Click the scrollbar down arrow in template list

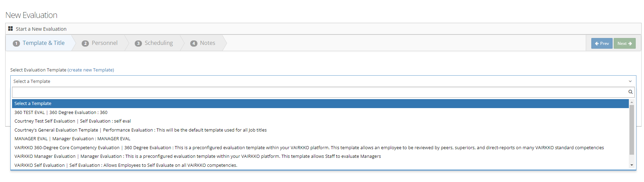point(632,165)
